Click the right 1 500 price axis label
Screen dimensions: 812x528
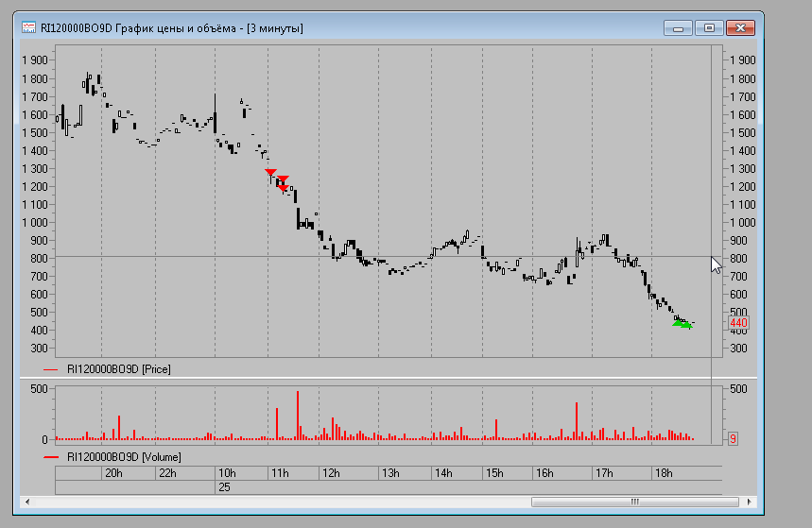point(743,132)
